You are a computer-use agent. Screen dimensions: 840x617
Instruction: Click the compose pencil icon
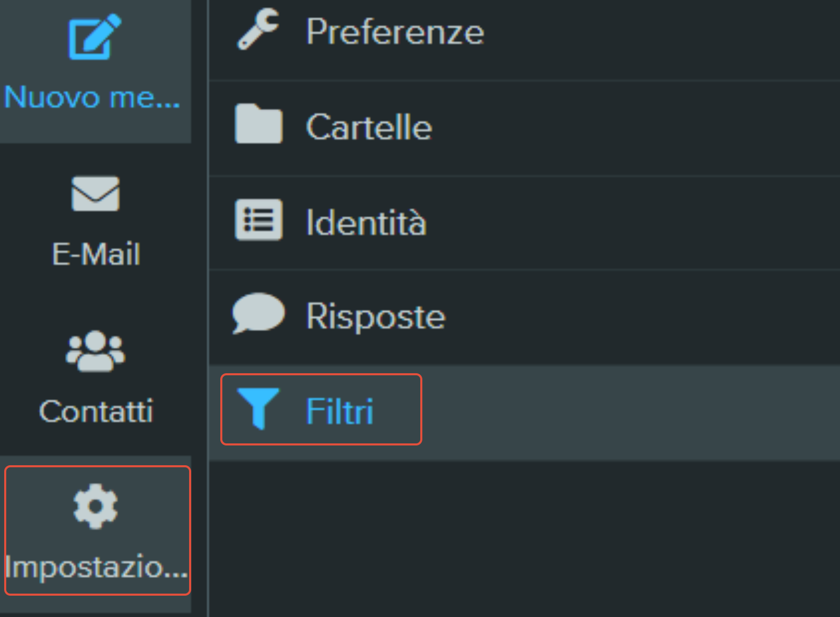pyautogui.click(x=95, y=37)
